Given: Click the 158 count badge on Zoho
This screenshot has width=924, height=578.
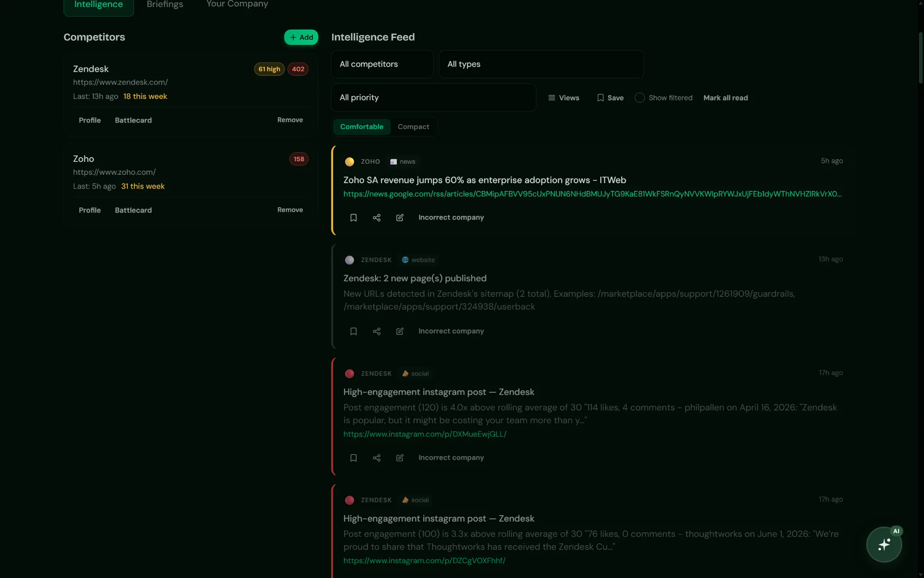Looking at the screenshot, I should pos(299,159).
